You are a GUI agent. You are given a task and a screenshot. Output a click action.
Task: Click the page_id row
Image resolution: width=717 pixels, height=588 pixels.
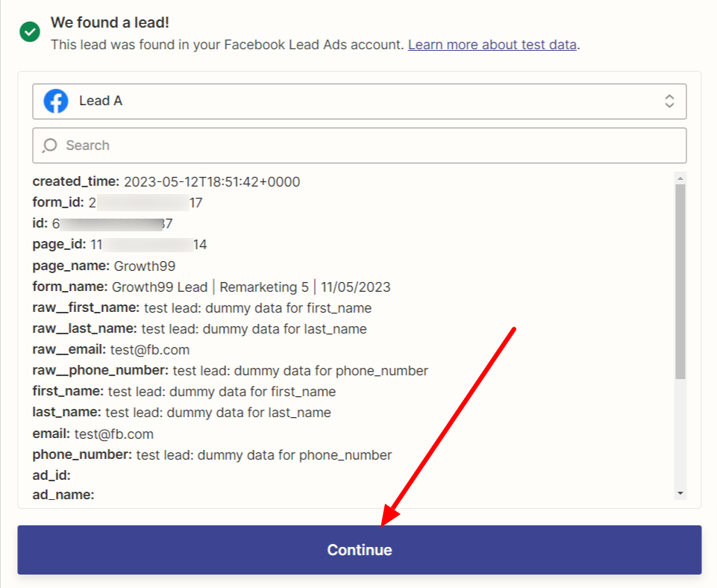click(120, 245)
